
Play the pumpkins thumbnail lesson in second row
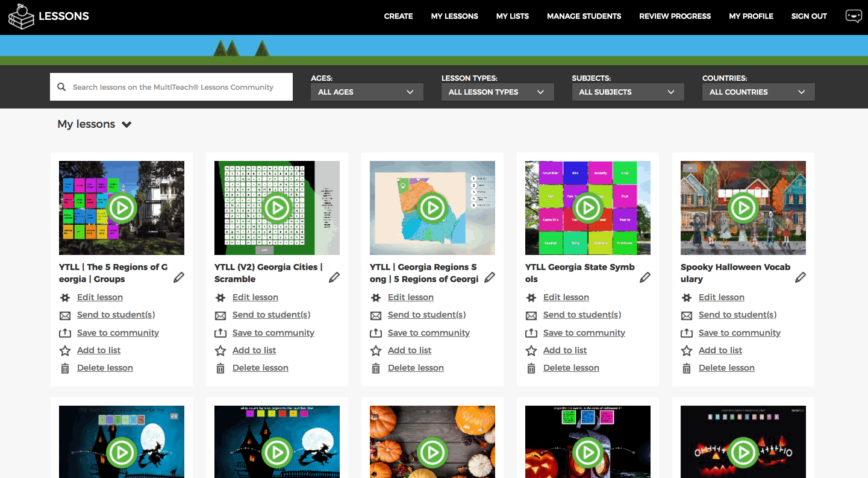click(432, 453)
